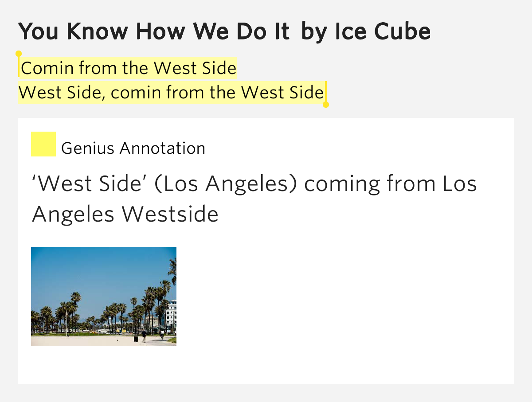
Task: Click the word "Westside" in the annotation
Action: (x=170, y=215)
